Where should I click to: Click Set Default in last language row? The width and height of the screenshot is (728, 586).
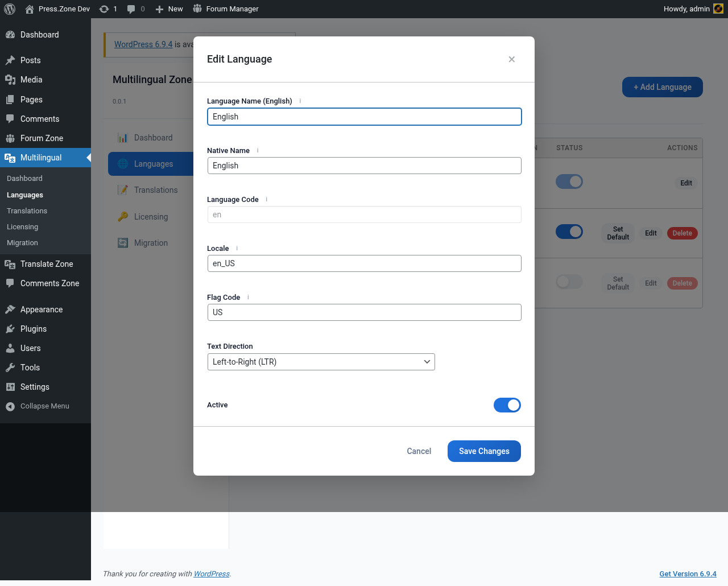coord(618,283)
